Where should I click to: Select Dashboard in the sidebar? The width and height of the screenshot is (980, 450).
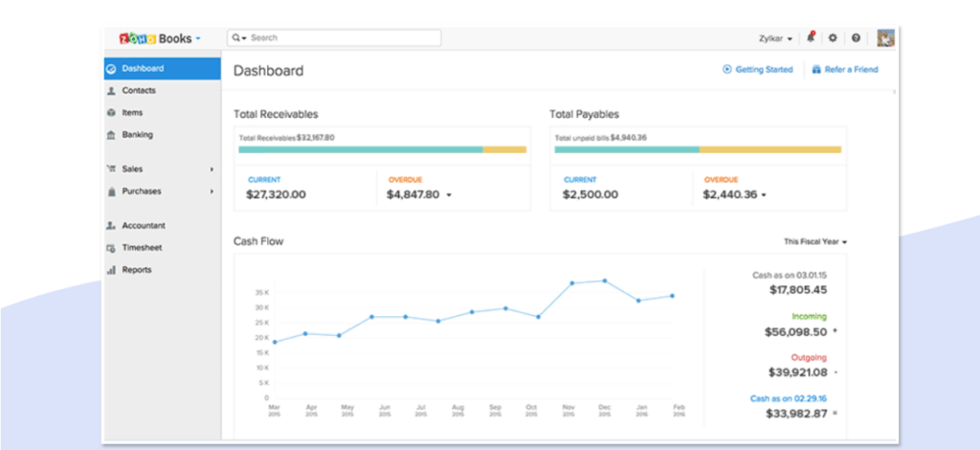click(163, 69)
